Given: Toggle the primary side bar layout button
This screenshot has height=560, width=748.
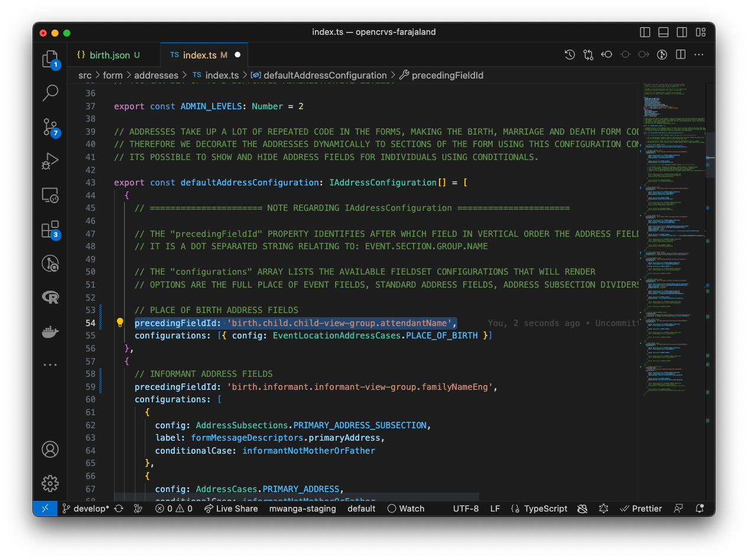Looking at the screenshot, I should (x=645, y=32).
